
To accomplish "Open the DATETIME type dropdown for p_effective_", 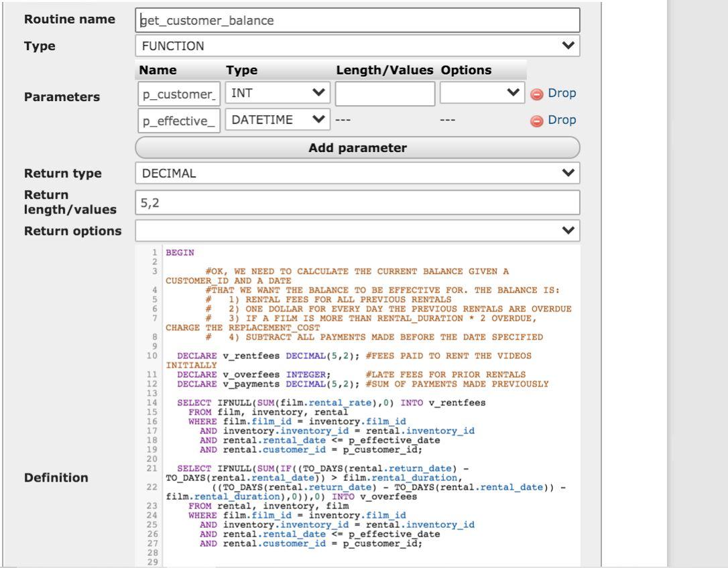I will [277, 119].
